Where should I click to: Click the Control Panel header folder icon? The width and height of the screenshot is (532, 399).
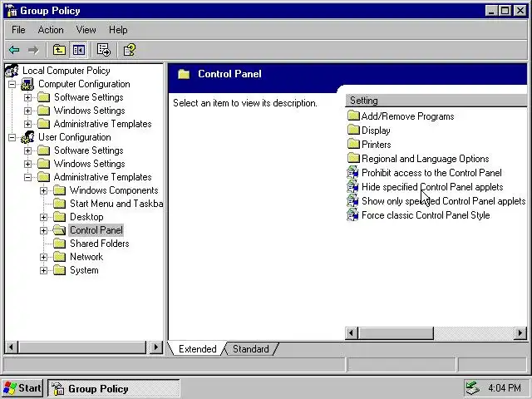click(x=184, y=74)
